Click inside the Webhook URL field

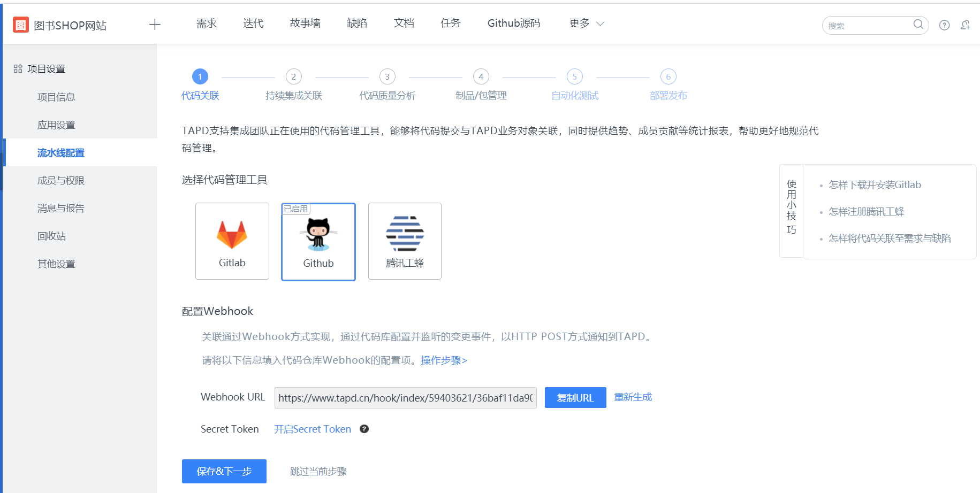coord(405,397)
